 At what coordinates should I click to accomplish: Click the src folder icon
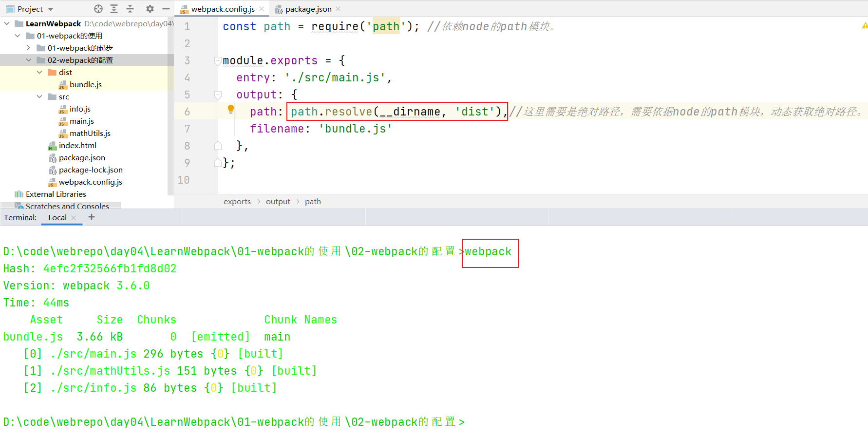52,96
